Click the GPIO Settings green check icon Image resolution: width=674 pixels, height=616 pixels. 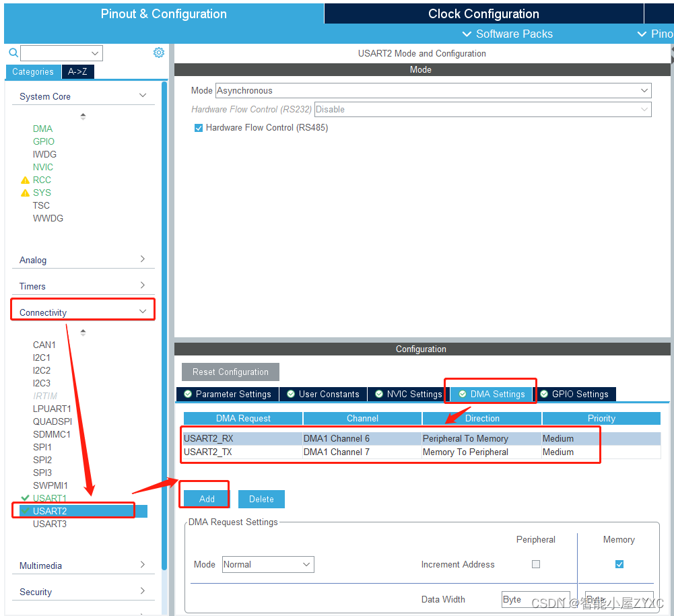544,394
